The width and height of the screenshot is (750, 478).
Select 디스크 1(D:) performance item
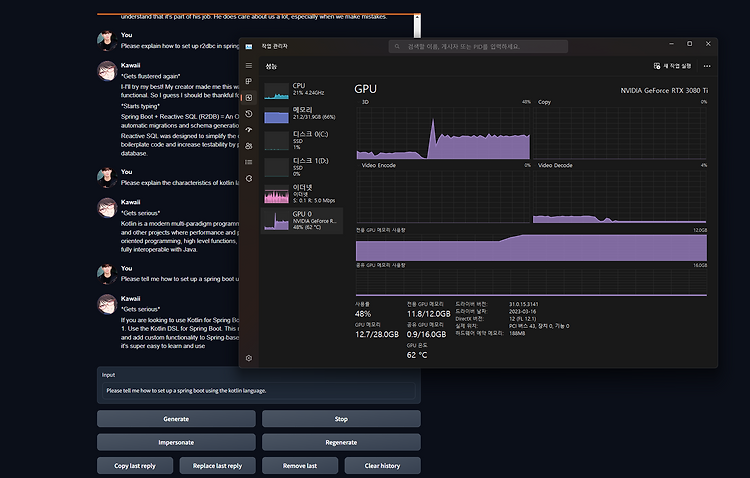click(x=302, y=167)
